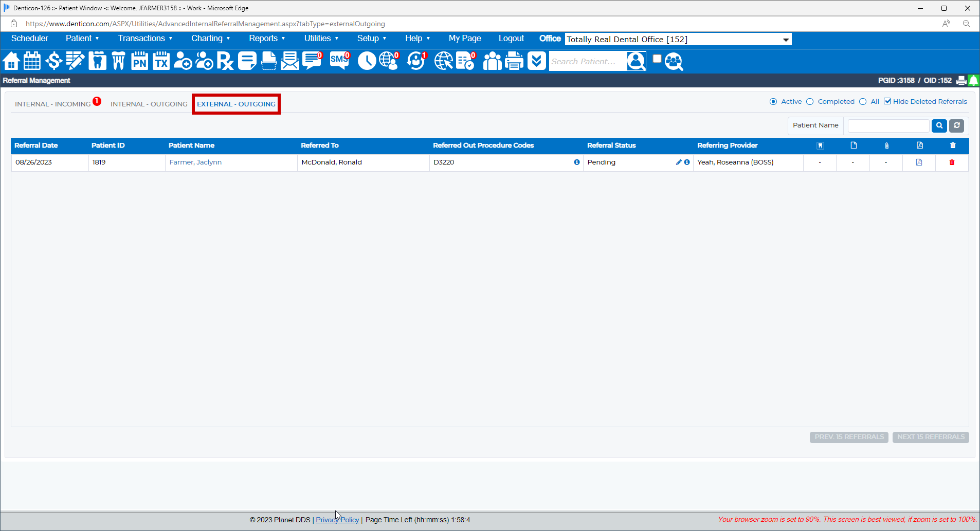980x531 pixels.
Task: Refresh the referral list
Action: (x=957, y=125)
